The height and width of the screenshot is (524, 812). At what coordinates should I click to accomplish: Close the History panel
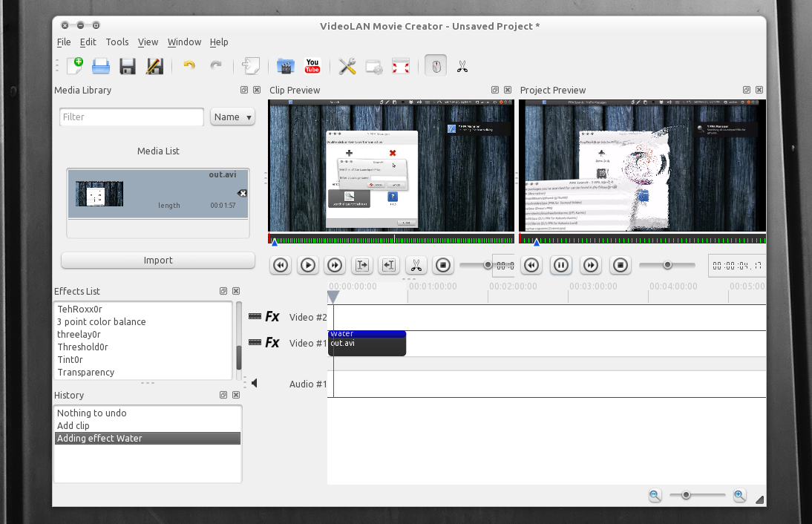(x=236, y=395)
